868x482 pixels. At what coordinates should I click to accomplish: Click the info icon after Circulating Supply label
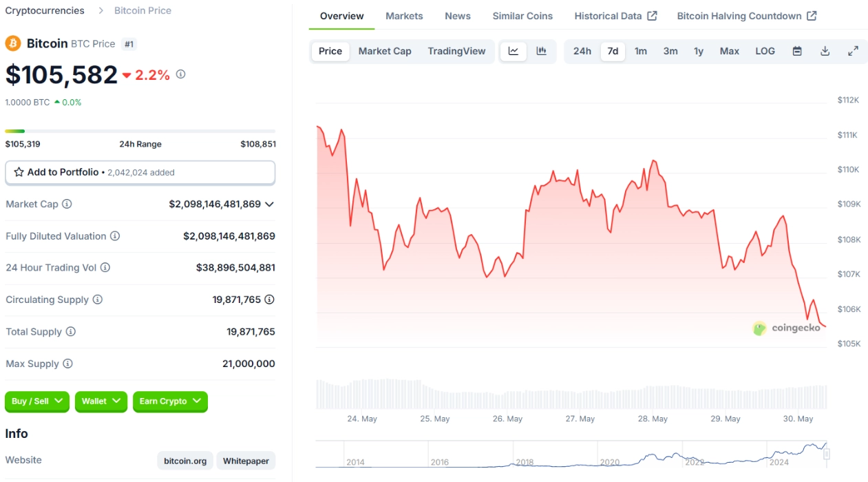(x=98, y=300)
